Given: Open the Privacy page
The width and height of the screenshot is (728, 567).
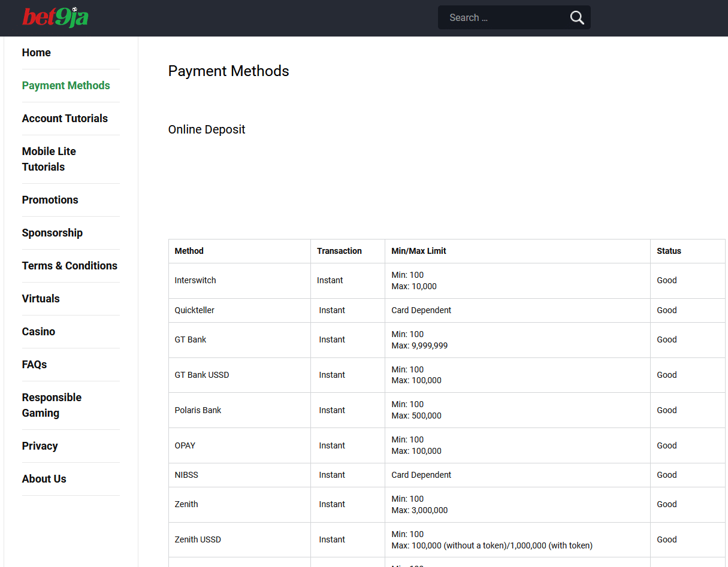Looking at the screenshot, I should [x=40, y=446].
